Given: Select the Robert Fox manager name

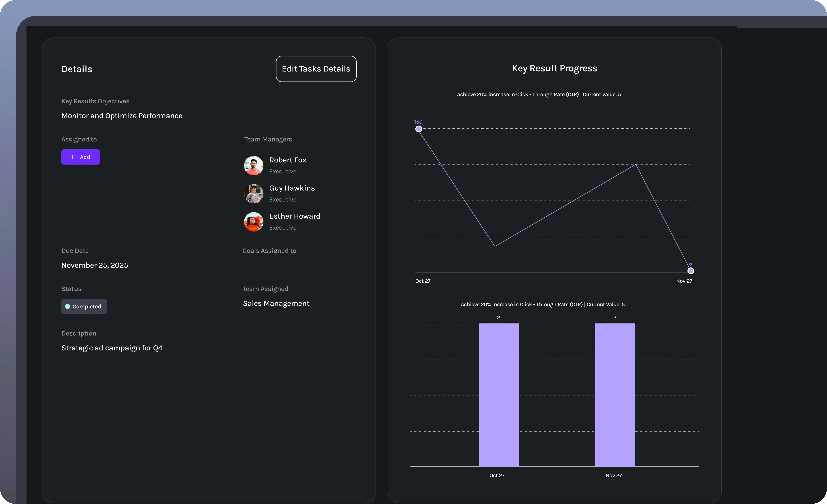Looking at the screenshot, I should 288,160.
